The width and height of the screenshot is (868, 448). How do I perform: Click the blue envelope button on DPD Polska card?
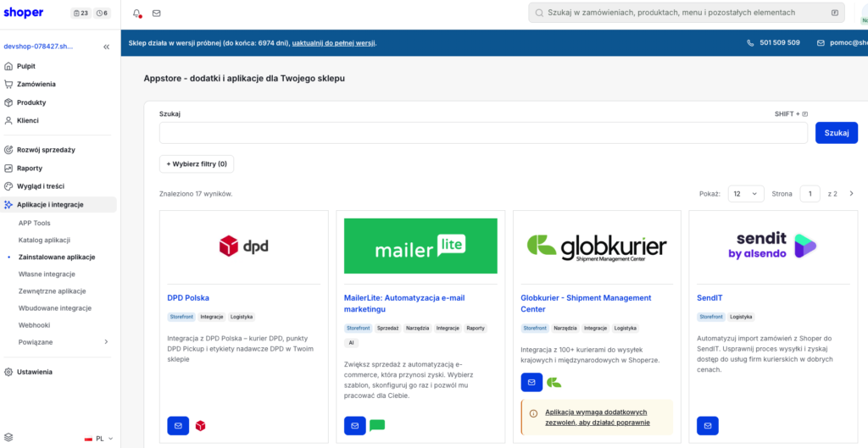click(178, 426)
